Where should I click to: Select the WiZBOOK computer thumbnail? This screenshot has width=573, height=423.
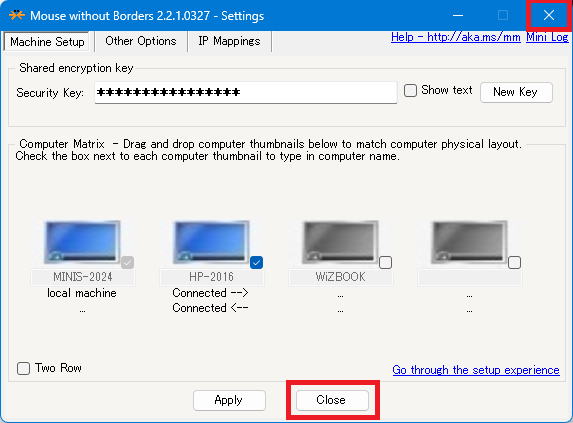(340, 242)
